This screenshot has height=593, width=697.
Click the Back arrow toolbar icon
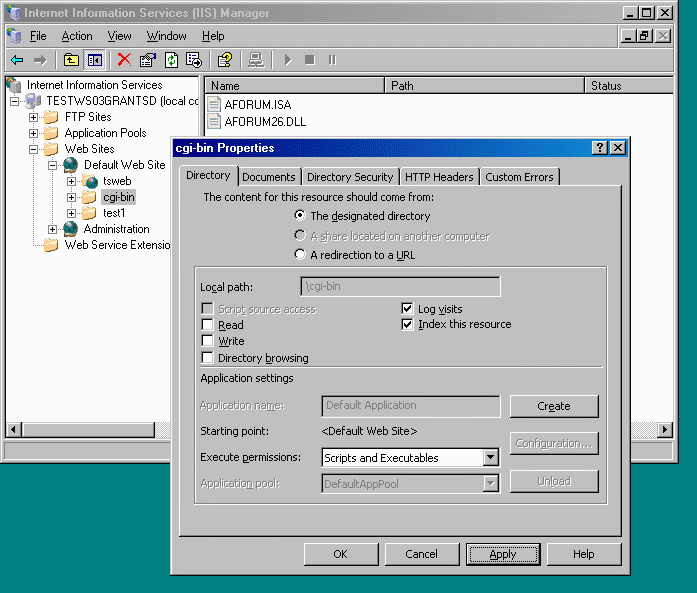[17, 60]
